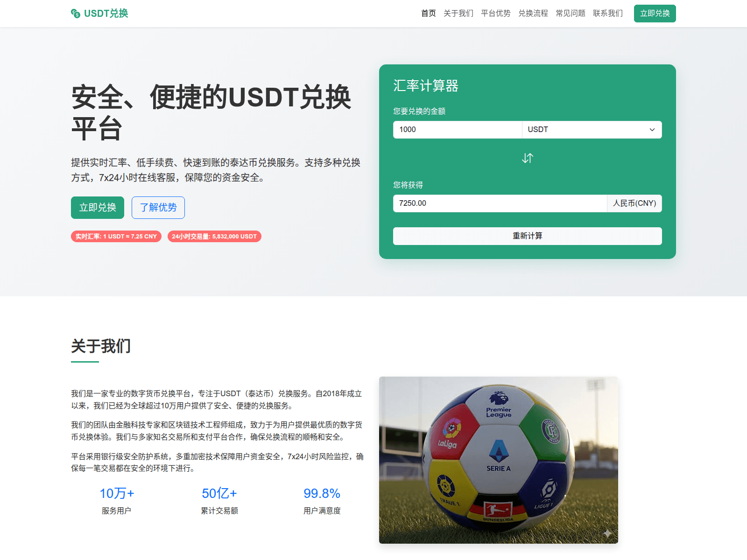Click the 人民币(CNY) currency label

(x=634, y=203)
